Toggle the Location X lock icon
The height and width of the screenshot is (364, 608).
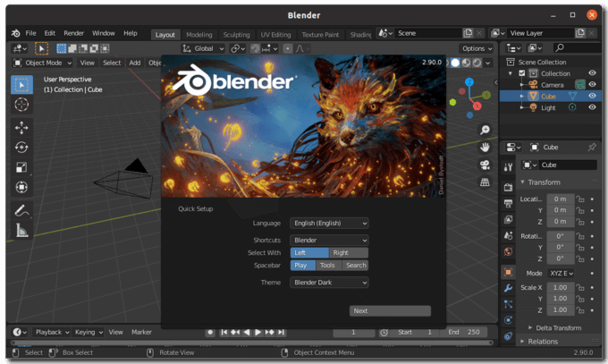[x=580, y=199]
